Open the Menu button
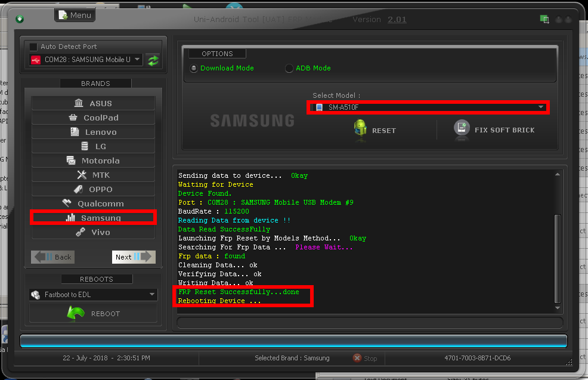Image resolution: width=588 pixels, height=380 pixels. point(75,15)
